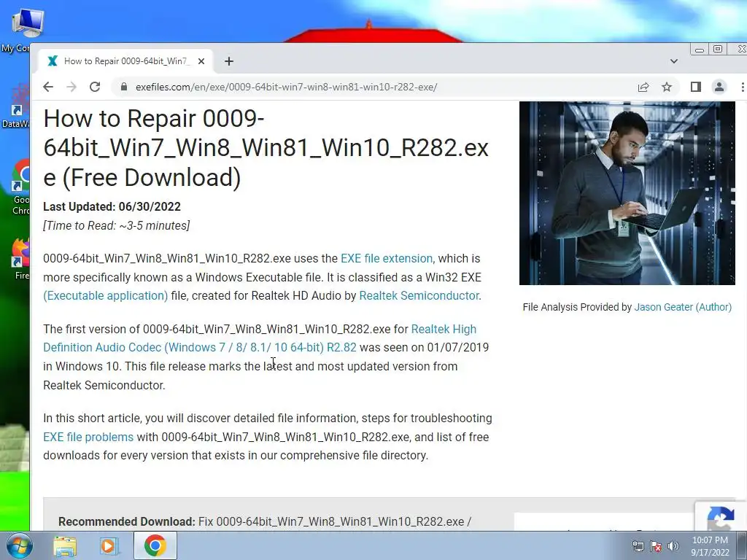
Task: Open Realtek High Definition Audio Codec link
Action: 260,338
